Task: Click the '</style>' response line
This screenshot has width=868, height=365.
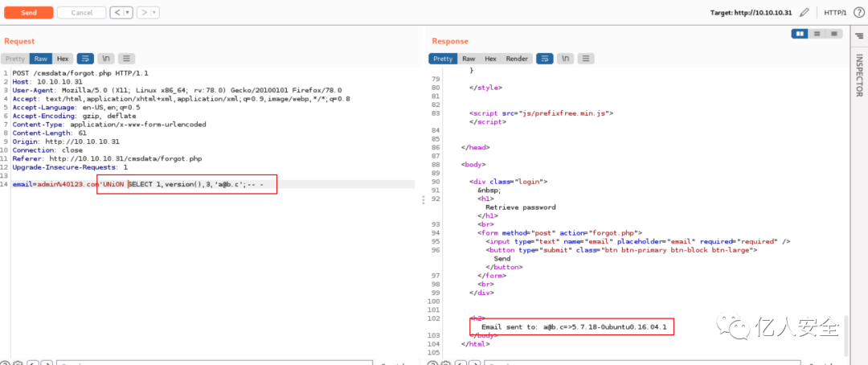Action: pos(485,88)
